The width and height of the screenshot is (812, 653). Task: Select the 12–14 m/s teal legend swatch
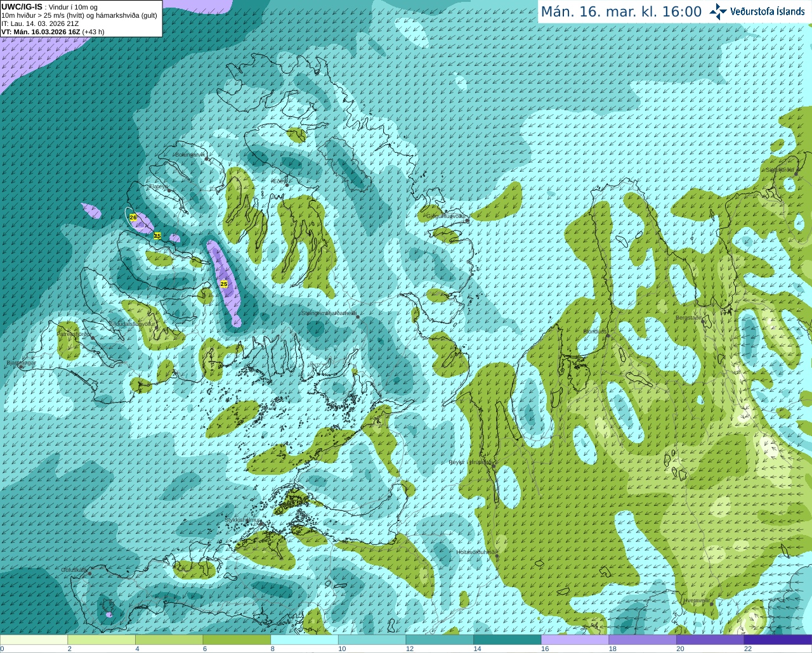(440, 640)
